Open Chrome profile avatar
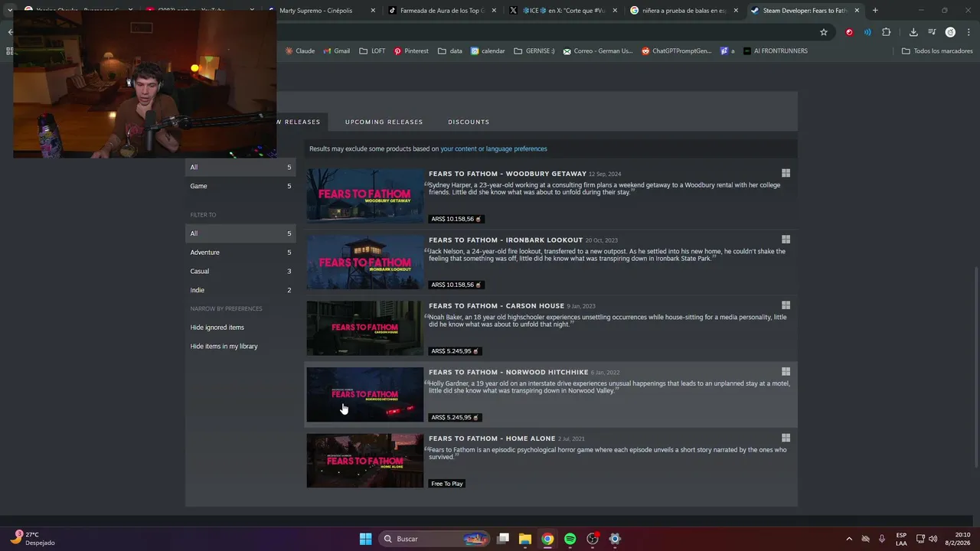The height and width of the screenshot is (551, 980). click(x=950, y=32)
